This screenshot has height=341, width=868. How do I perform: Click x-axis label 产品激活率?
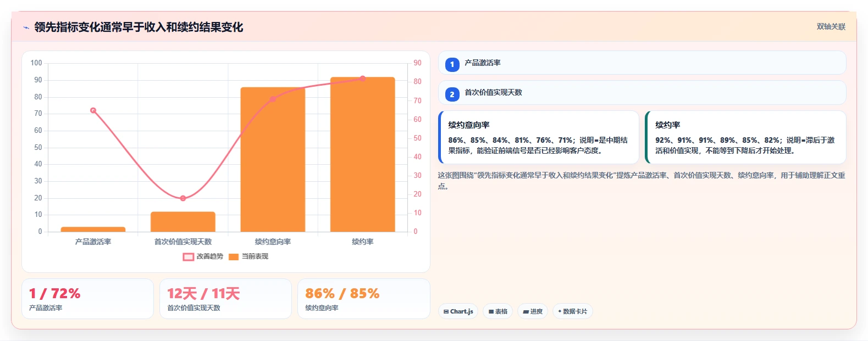(x=93, y=242)
